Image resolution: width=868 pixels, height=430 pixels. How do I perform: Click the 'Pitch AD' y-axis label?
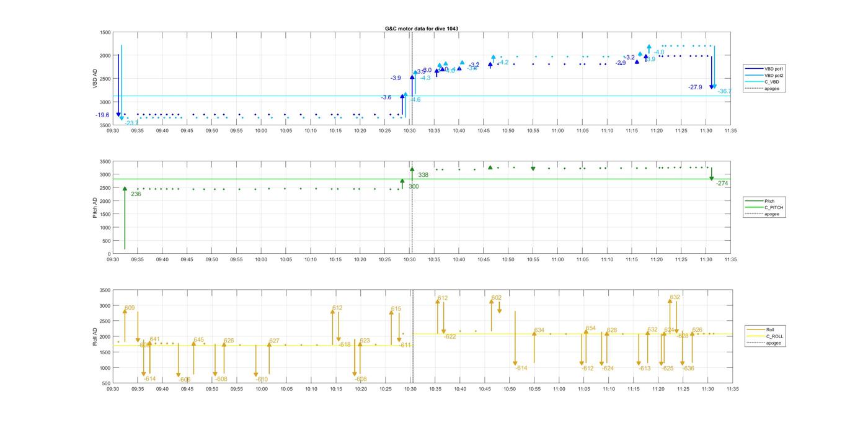pyautogui.click(x=95, y=207)
